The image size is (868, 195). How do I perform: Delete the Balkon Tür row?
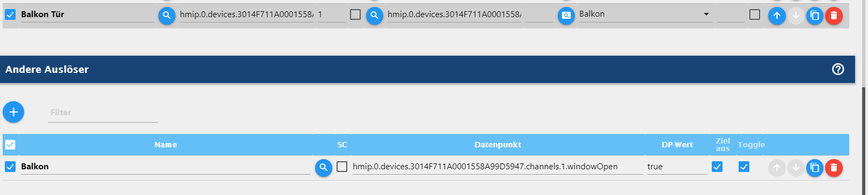point(834,16)
